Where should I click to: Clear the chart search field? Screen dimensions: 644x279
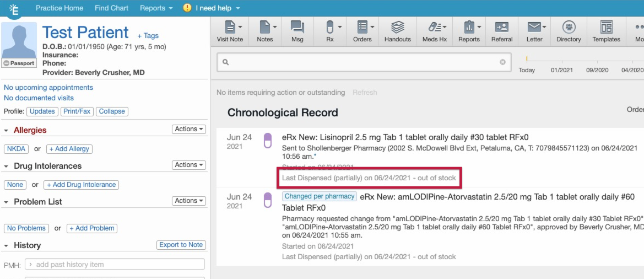(502, 62)
